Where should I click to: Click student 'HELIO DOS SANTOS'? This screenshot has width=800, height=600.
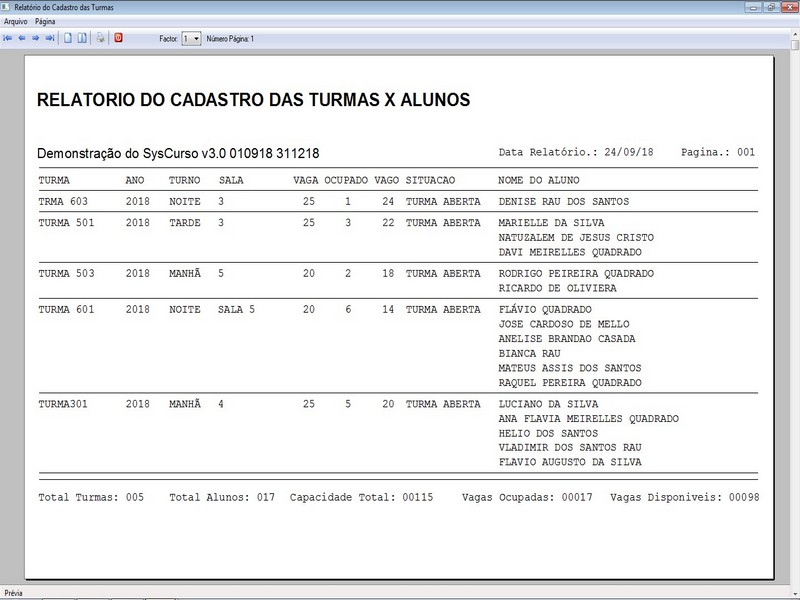coord(548,434)
